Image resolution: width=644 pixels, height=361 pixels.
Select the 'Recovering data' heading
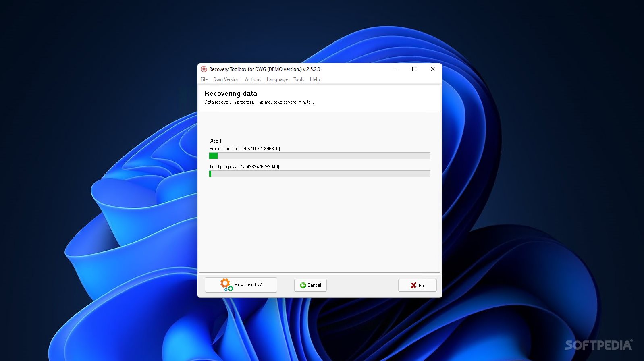(x=231, y=93)
